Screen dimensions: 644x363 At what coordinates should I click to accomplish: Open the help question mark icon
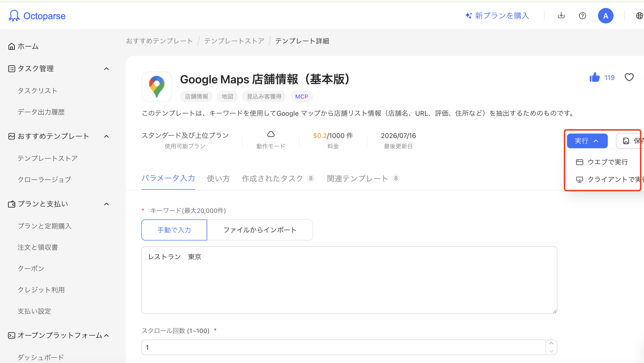582,16
